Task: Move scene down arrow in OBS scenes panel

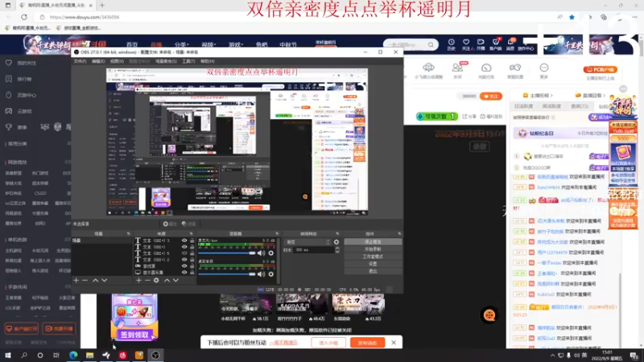Action: point(105,280)
